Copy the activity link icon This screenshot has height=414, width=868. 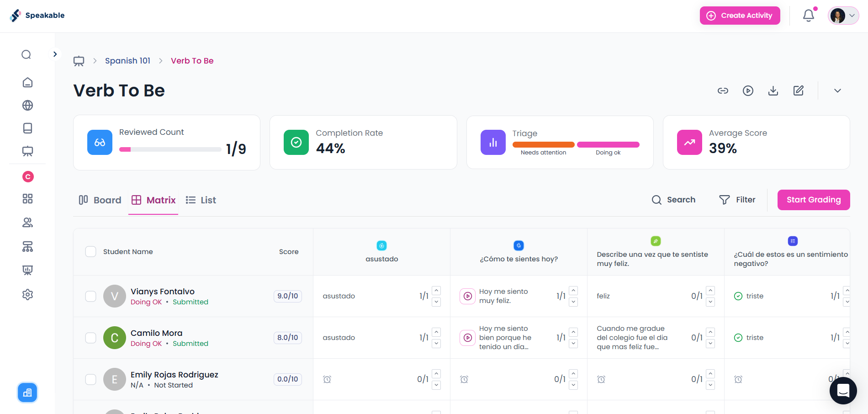coord(723,90)
